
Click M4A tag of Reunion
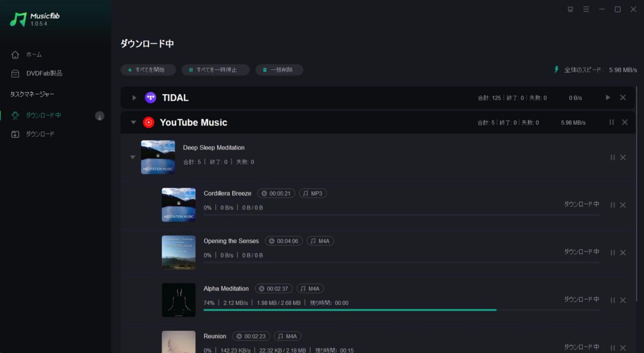coord(287,337)
